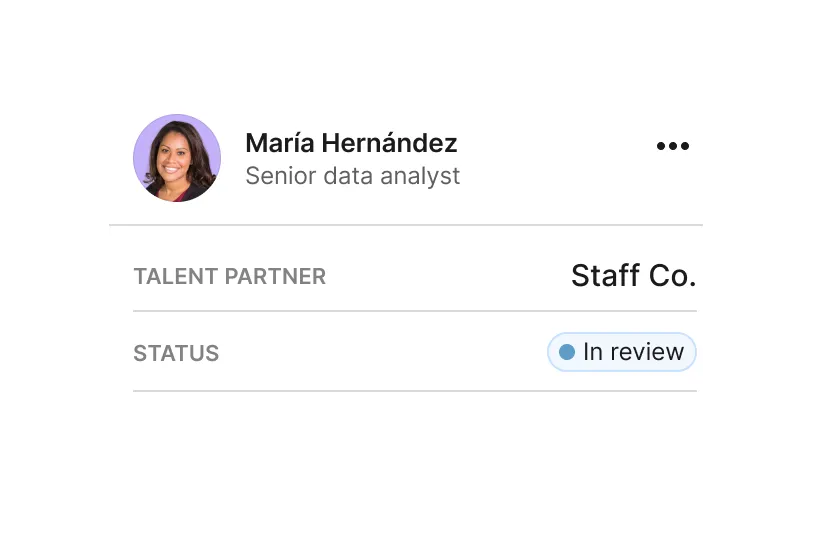Open the three-dot more options menu
832x560 pixels.
coord(672,147)
